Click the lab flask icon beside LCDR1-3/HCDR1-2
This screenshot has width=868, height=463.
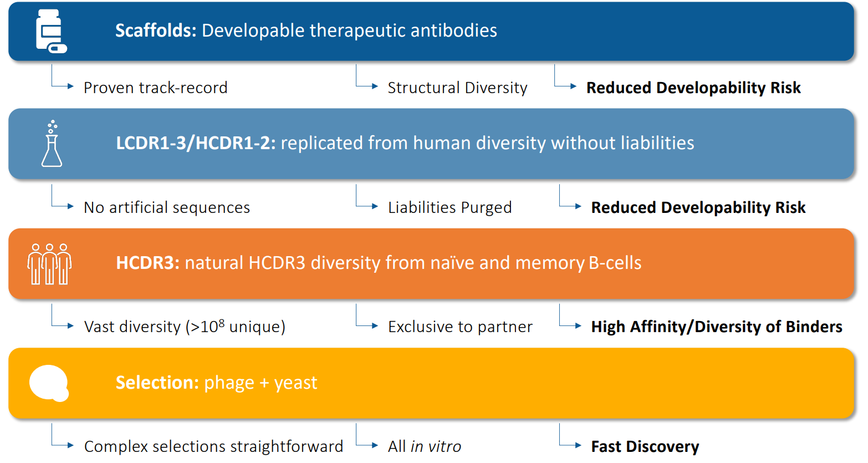click(x=52, y=144)
